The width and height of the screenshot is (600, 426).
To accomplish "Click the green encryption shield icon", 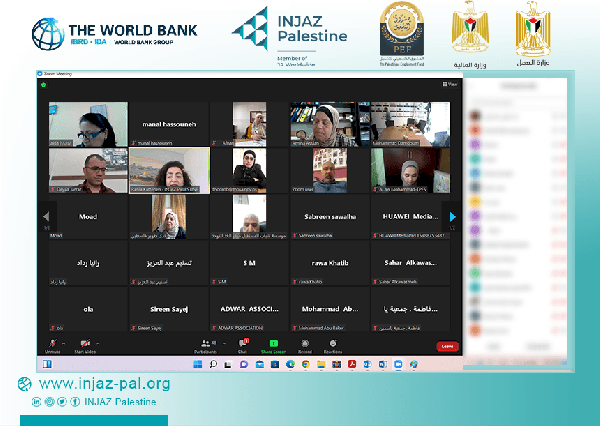I will [44, 85].
